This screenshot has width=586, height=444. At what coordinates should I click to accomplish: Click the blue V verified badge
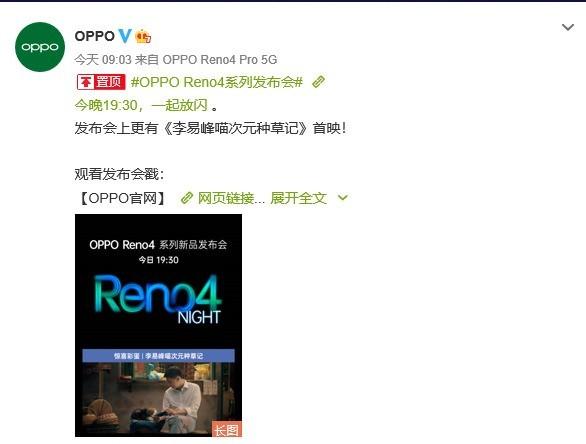125,36
